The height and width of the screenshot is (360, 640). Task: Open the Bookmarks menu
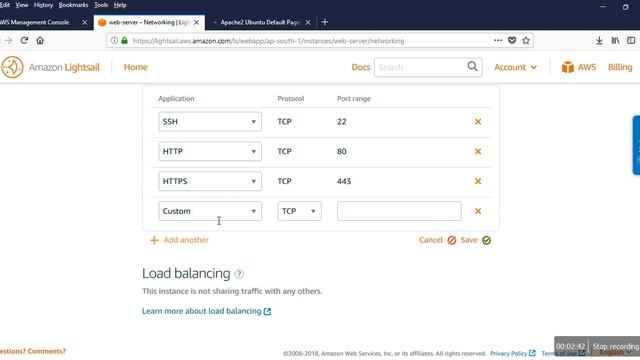[x=73, y=5]
